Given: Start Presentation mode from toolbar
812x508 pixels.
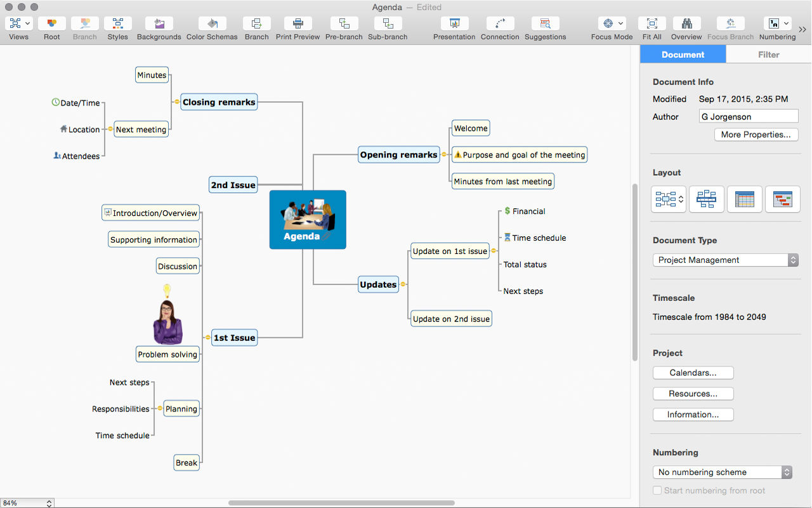Looking at the screenshot, I should [454, 23].
